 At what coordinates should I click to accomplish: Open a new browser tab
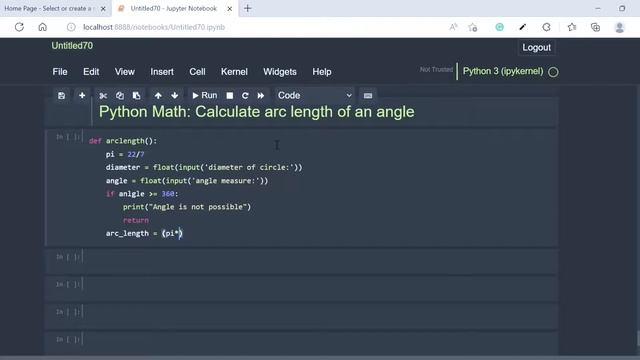click(247, 8)
